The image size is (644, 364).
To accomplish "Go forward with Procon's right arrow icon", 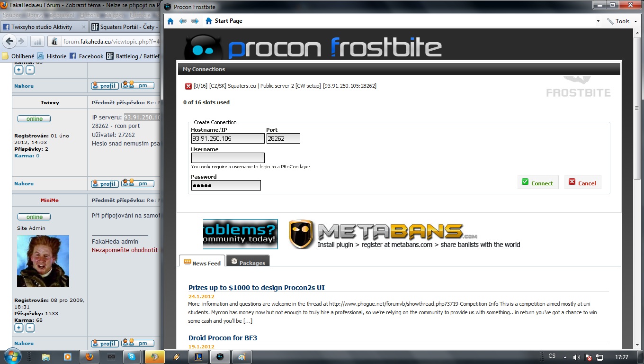I will click(195, 21).
